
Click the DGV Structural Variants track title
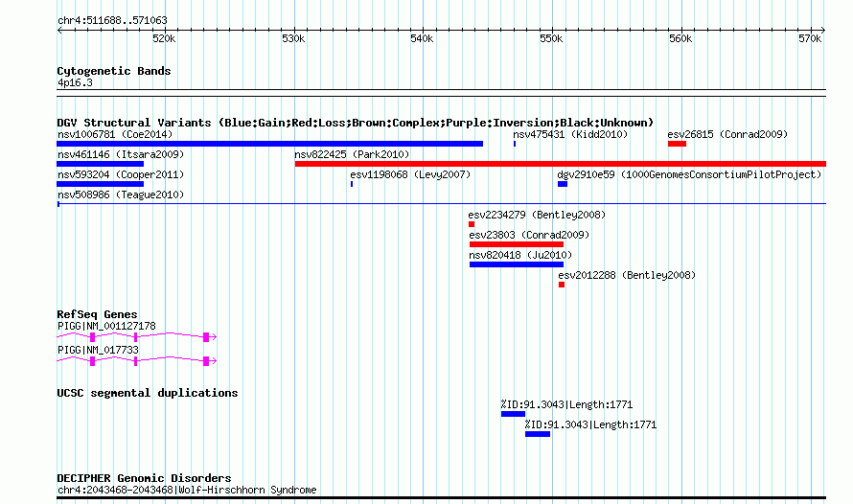coord(356,123)
